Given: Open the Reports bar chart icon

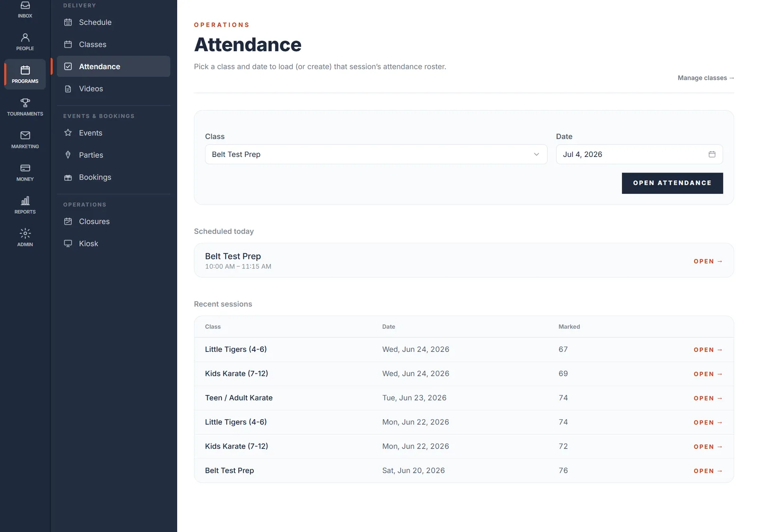Looking at the screenshot, I should [25, 201].
